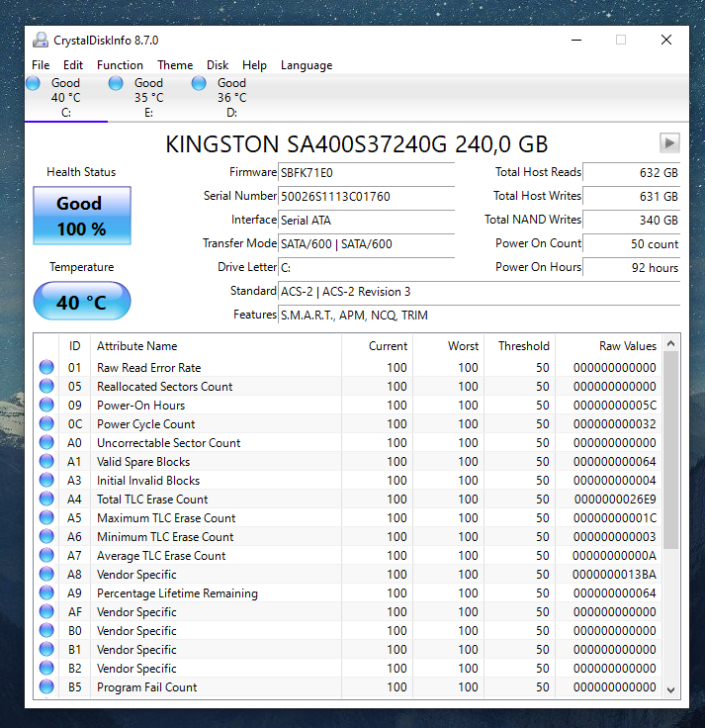Screen dimensions: 705x728
Task: Open the File menu
Action: point(41,65)
